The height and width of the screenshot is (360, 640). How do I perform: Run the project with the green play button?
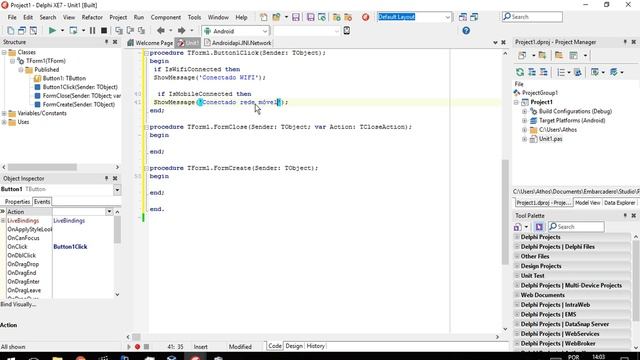pos(52,31)
